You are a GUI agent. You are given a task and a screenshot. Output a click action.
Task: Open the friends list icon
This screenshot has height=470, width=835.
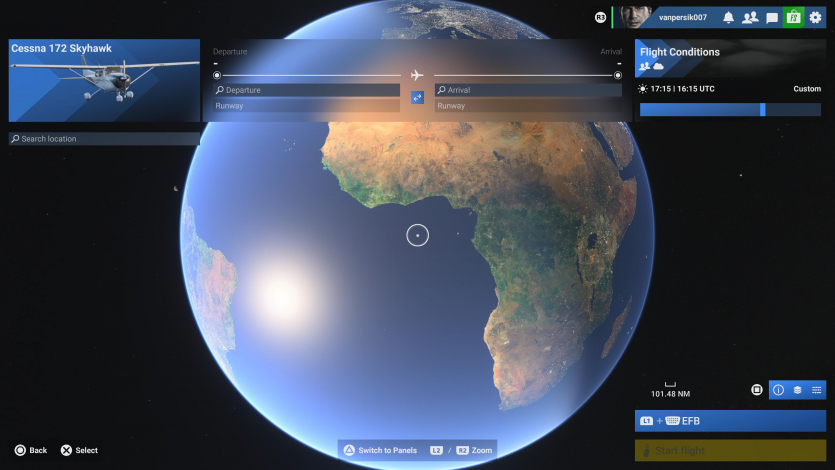(x=750, y=17)
